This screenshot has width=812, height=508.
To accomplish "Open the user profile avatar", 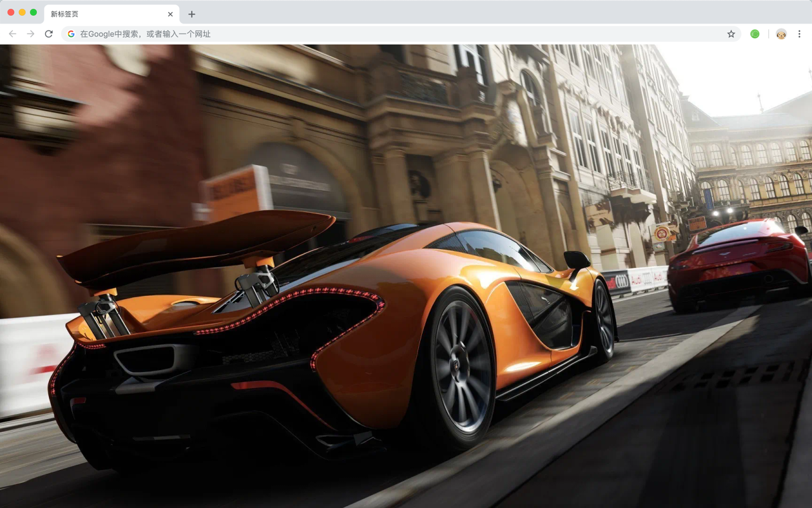I will coord(781,34).
